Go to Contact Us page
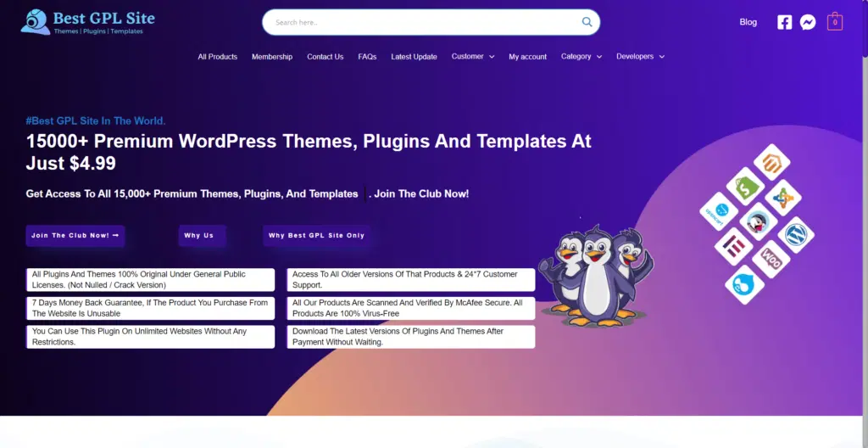This screenshot has height=448, width=868. click(325, 57)
